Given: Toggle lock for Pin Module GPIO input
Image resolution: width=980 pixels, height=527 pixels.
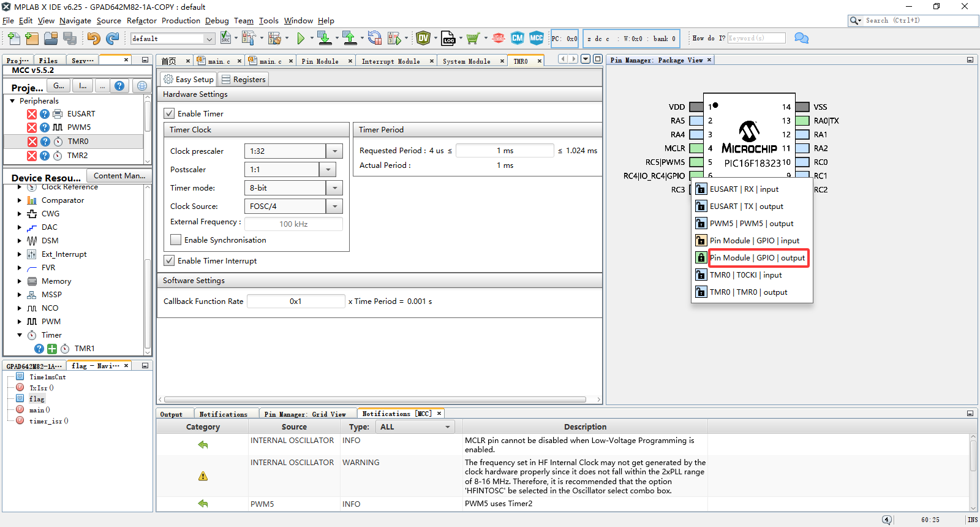Looking at the screenshot, I should point(701,241).
